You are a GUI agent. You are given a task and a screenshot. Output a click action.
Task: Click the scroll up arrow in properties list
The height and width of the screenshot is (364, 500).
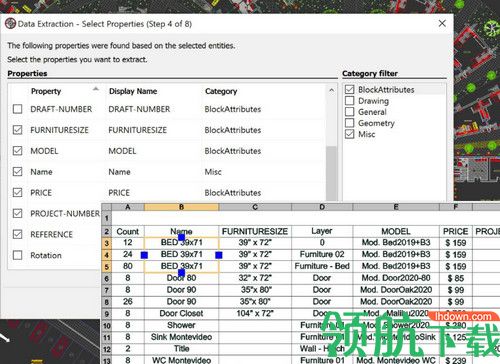[x=331, y=90]
